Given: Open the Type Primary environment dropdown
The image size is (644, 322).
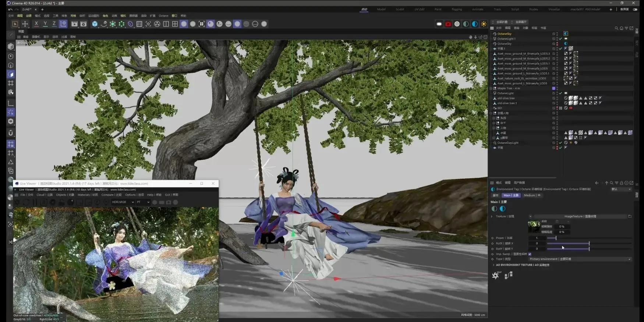Looking at the screenshot, I should (x=580, y=259).
